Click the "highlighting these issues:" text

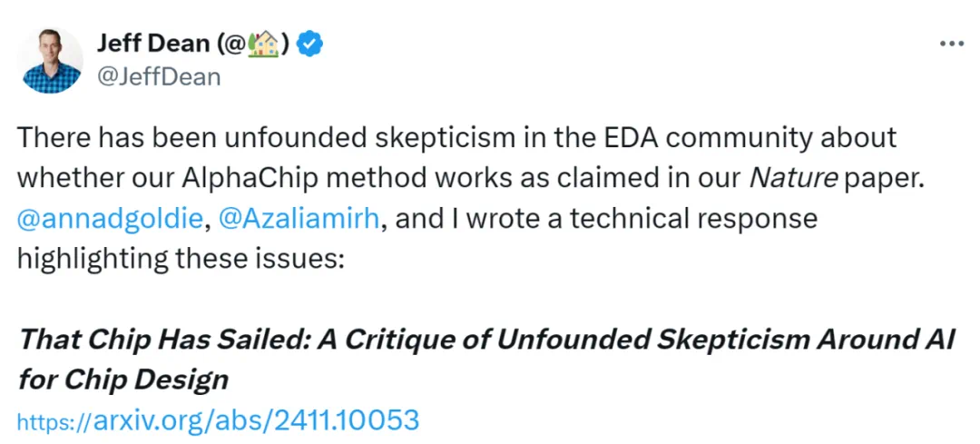click(181, 259)
